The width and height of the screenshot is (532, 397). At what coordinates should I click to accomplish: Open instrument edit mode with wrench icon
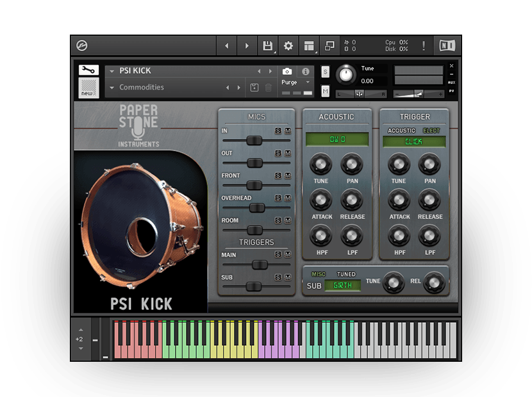point(88,70)
